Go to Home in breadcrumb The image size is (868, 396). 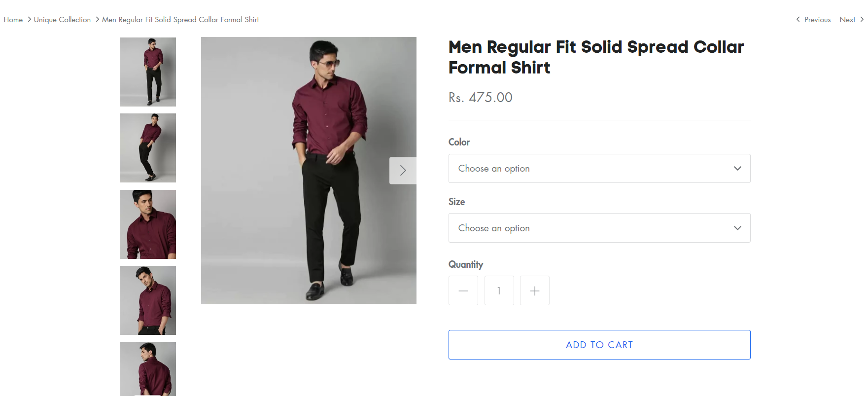click(13, 20)
